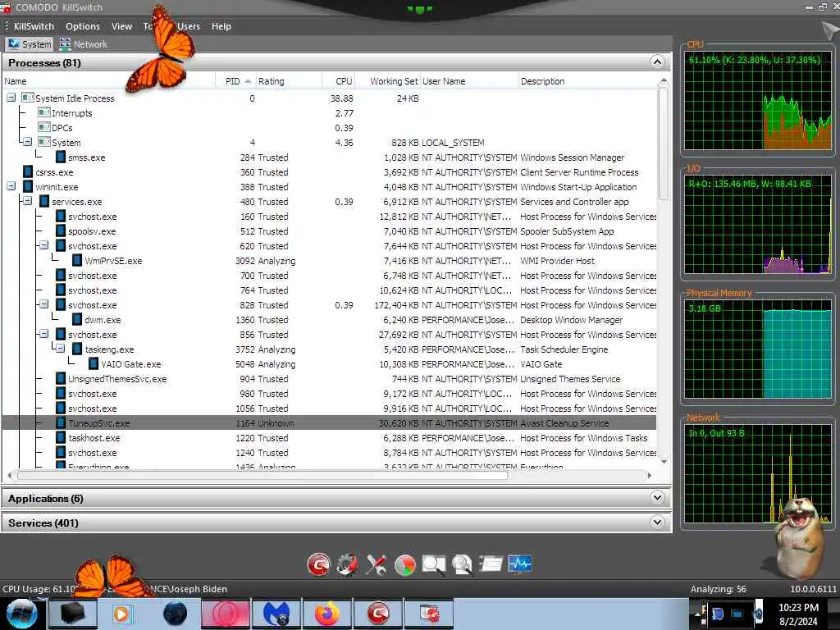Collapse the System Idle Process tree node
The width and height of the screenshot is (840, 630).
click(11, 98)
